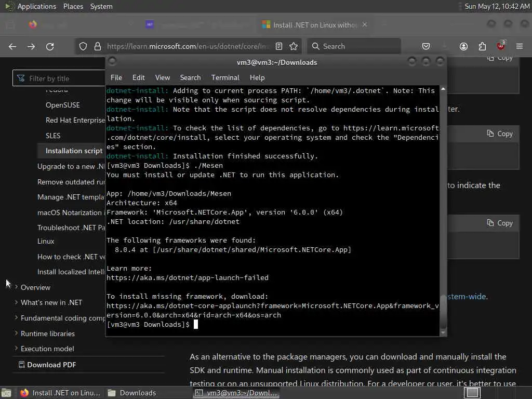Expand Runtime libraries chevron
Viewport: 532px width, 399px height.
[x=16, y=333]
